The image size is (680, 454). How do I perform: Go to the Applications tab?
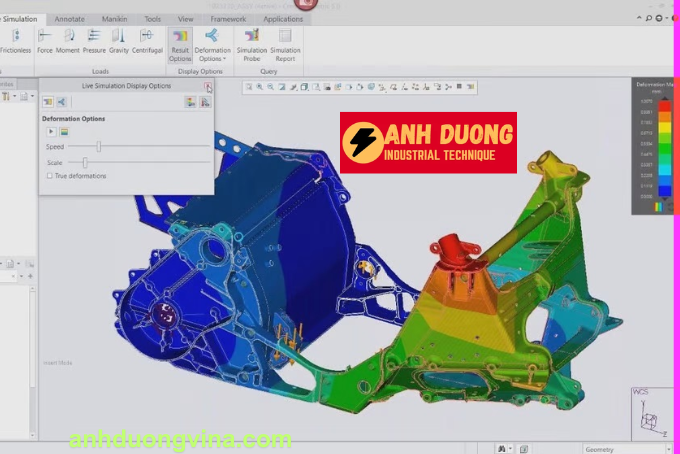coord(283,19)
